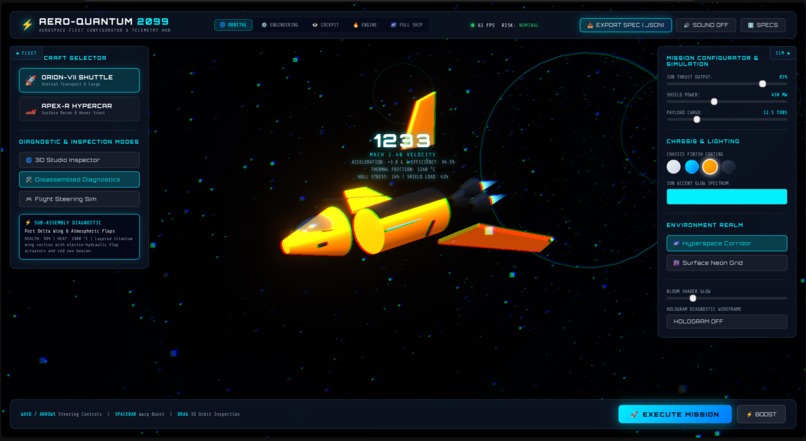Enable 3D Studio Inspector mode
806x441 pixels.
pyautogui.click(x=79, y=160)
